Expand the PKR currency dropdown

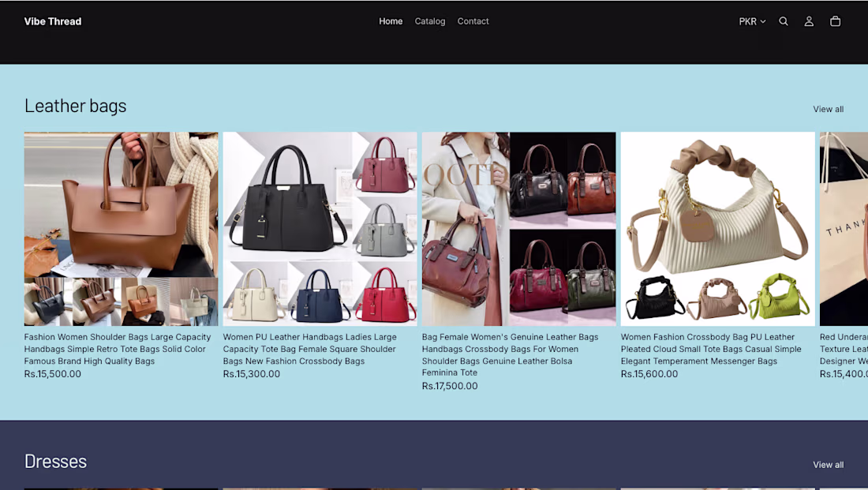752,21
